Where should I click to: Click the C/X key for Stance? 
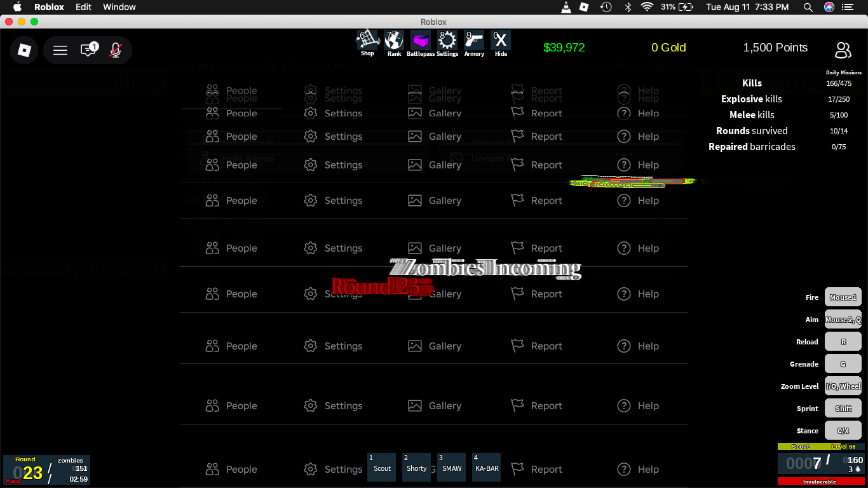pos(843,431)
